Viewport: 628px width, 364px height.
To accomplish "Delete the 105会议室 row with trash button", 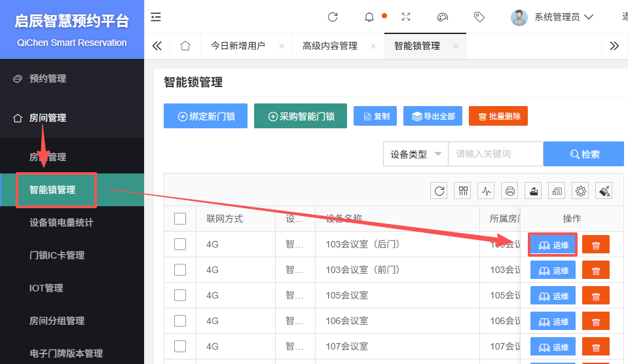I will click(595, 296).
